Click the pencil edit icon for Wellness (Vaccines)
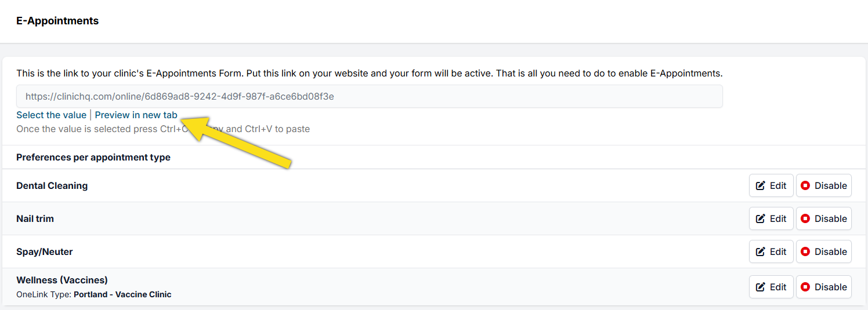 click(x=761, y=287)
